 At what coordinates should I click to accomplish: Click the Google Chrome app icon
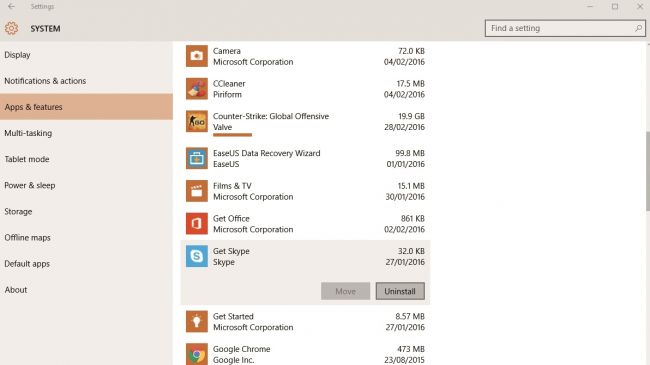point(196,354)
